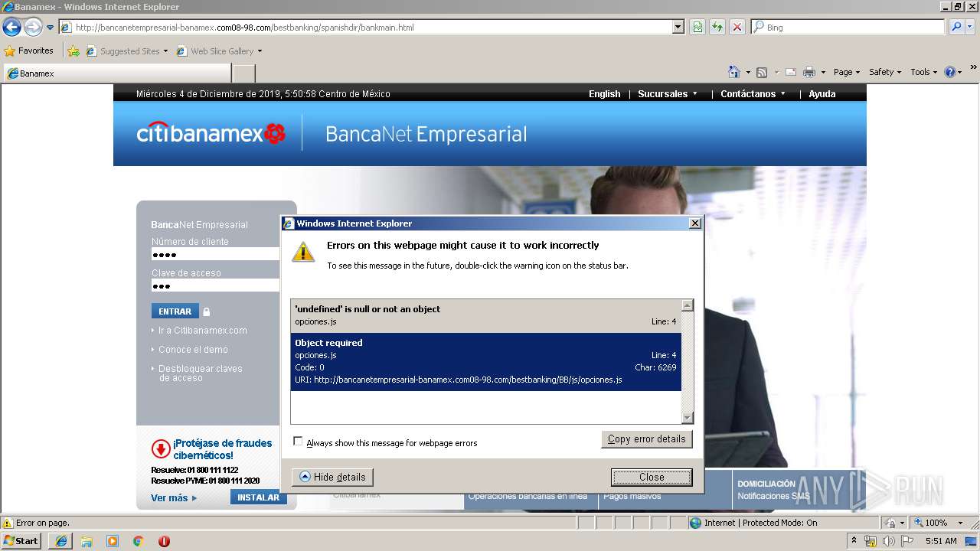Open the Page menu

[x=847, y=72]
